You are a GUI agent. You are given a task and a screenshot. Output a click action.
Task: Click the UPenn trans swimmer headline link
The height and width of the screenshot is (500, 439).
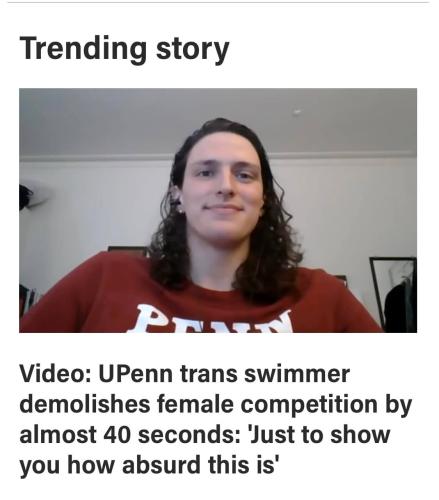click(216, 419)
